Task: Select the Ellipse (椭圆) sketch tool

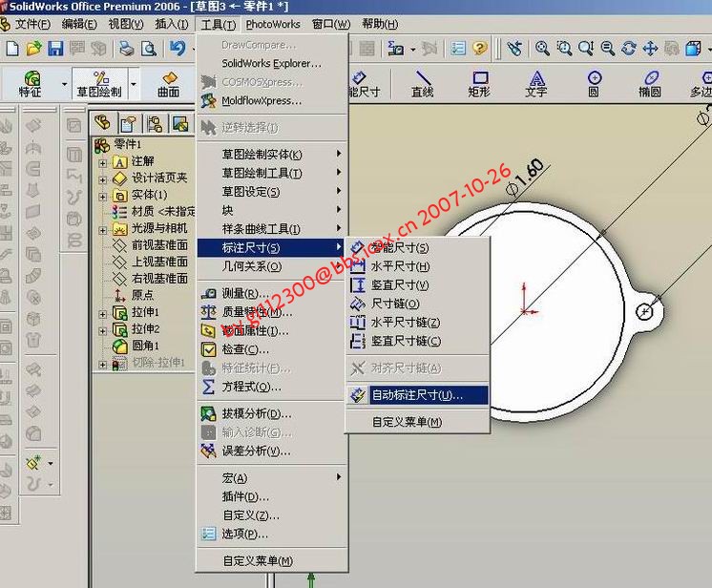Action: tap(650, 84)
